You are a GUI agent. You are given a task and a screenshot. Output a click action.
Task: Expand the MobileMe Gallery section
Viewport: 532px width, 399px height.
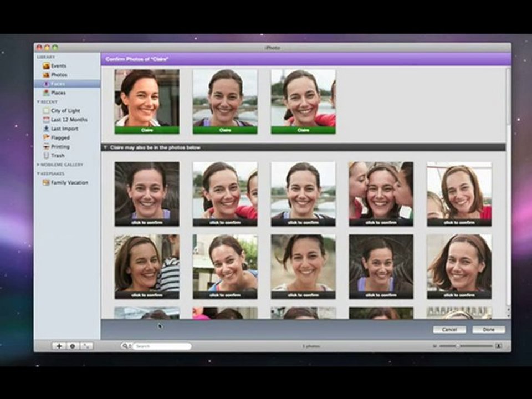click(38, 165)
